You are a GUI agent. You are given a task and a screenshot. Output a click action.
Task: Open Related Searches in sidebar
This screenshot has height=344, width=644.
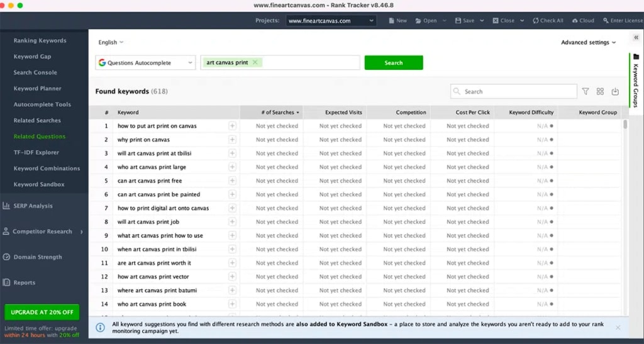[x=37, y=121]
